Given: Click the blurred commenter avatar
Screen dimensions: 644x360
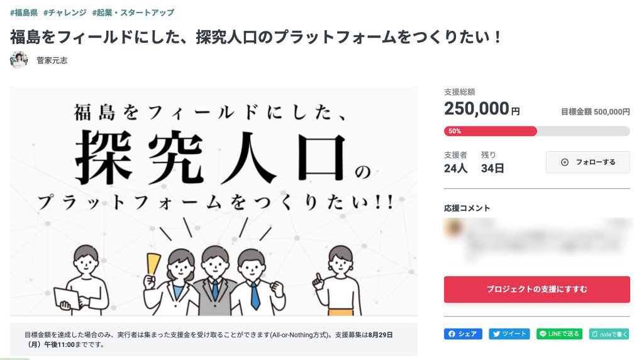Looking at the screenshot, I should (x=453, y=227).
